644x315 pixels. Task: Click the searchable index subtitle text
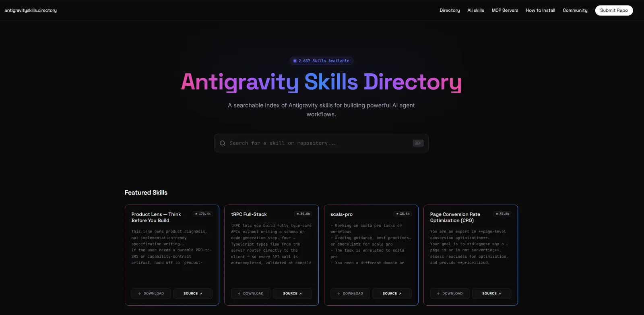[321, 110]
